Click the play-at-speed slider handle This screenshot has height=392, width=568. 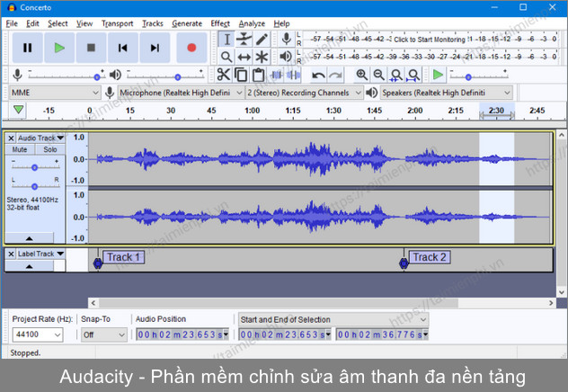point(468,77)
